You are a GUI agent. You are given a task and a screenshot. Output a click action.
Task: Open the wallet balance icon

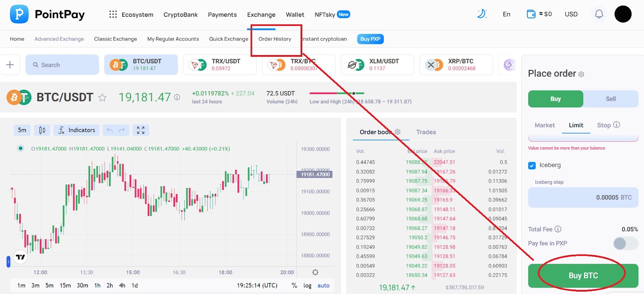(x=531, y=14)
